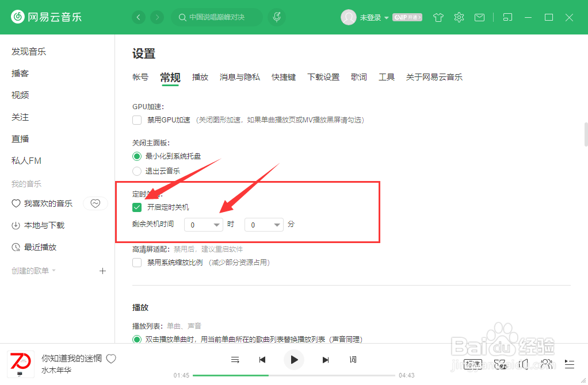
Task: Open messages with the envelope icon
Action: (x=480, y=17)
